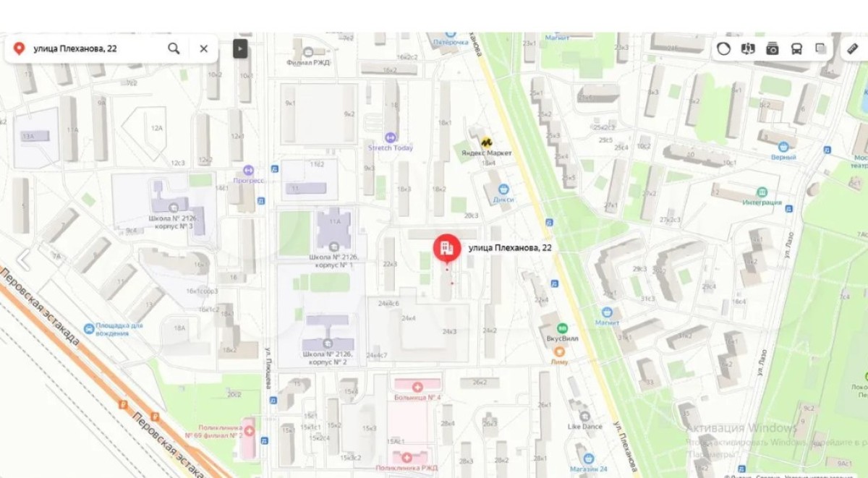
Task: Click the search field with улица Плеханова, 22
Action: click(x=93, y=48)
